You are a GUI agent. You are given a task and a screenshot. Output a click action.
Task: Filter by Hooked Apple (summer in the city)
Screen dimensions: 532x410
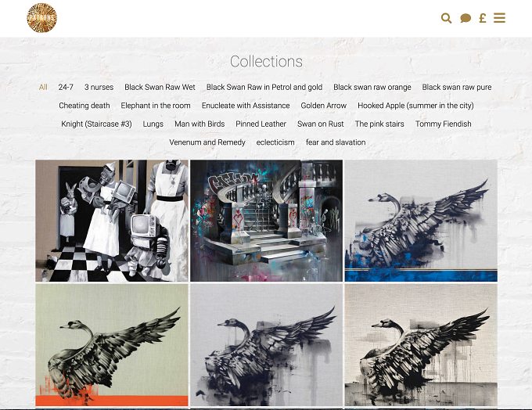[415, 106]
